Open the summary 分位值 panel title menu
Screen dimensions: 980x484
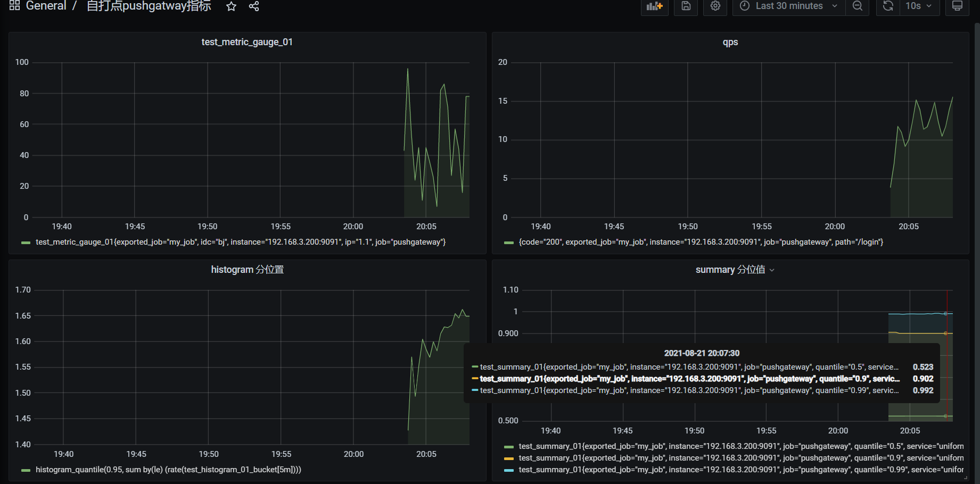coord(730,270)
